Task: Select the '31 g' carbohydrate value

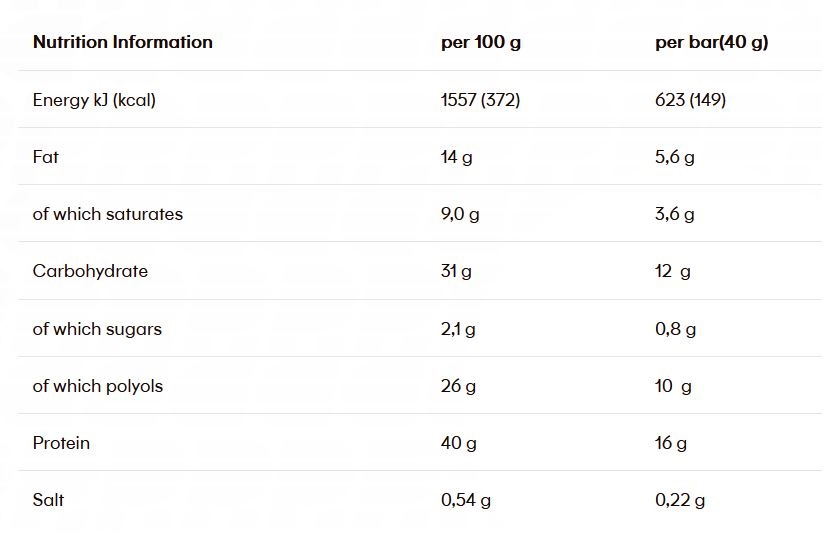Action: (456, 271)
